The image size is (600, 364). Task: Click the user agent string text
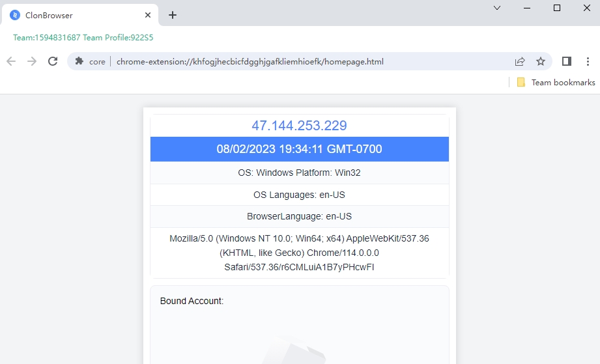click(299, 253)
